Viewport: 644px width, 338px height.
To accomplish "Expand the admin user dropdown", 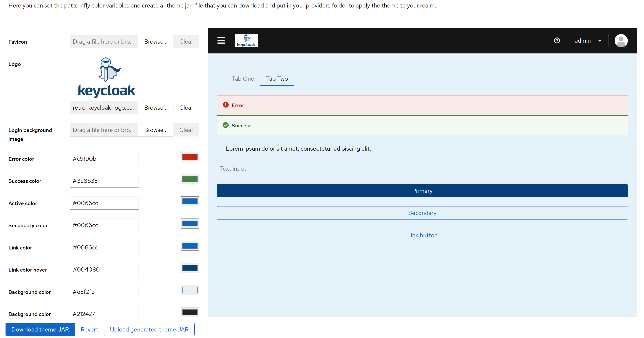I will (590, 41).
